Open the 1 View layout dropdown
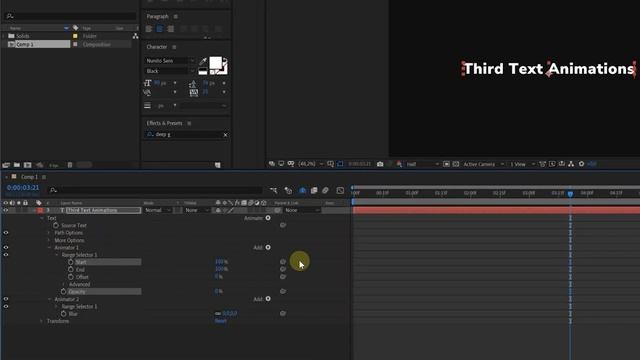Image resolution: width=640 pixels, height=360 pixels. (x=522, y=164)
